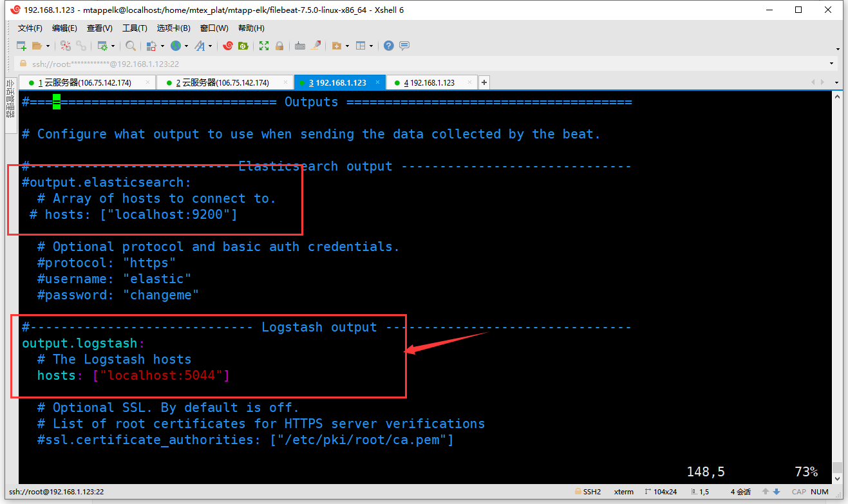Screen dimensions: 848x504
Task: Click the 104x24 terminal size status
Action: [x=660, y=492]
